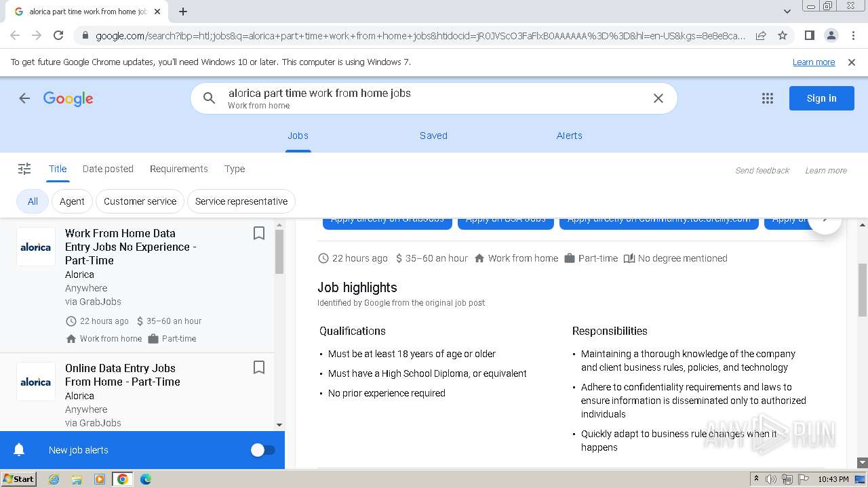Viewport: 868px width, 488px height.
Task: Select the Title filter tab
Action: pos(58,169)
